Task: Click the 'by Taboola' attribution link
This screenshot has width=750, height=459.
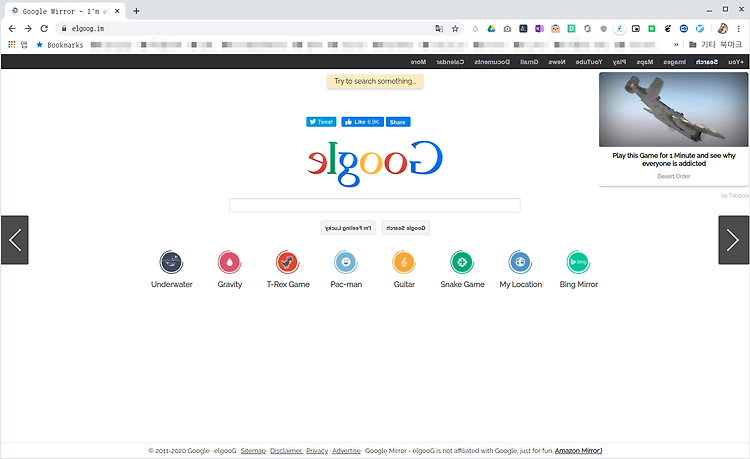Action: click(x=735, y=196)
